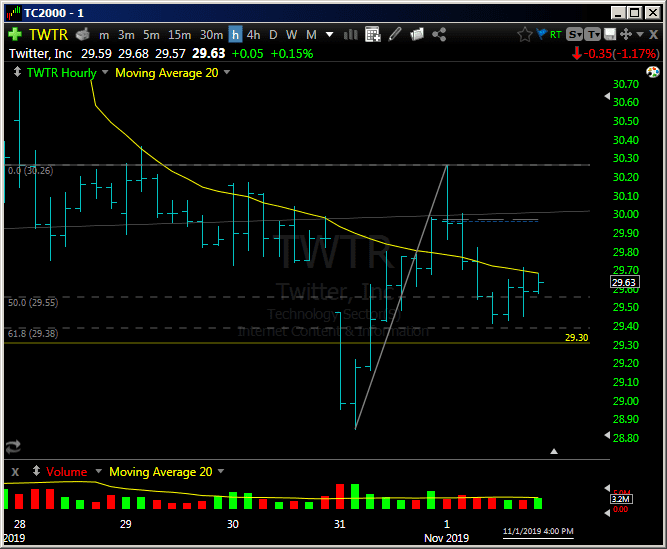Viewport: 667px width, 549px height.
Task: Open the color palette icon
Action: coord(653,72)
